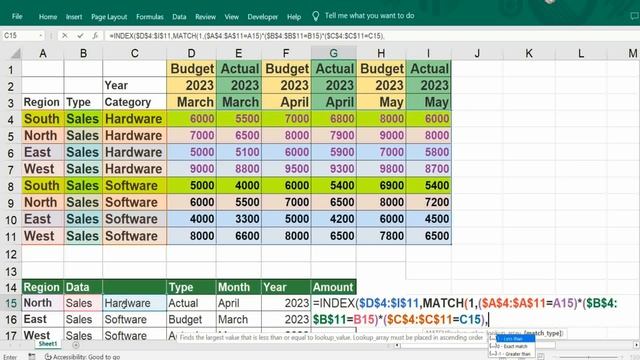Screen dimensions: 640x360
Task: Open Accessibility: Good to go checker
Action: pos(82,357)
